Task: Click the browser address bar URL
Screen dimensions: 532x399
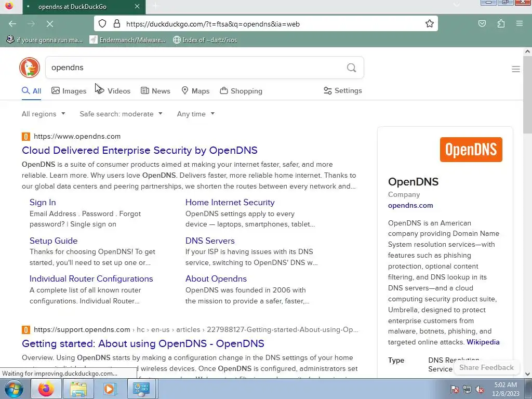Action: point(212,24)
